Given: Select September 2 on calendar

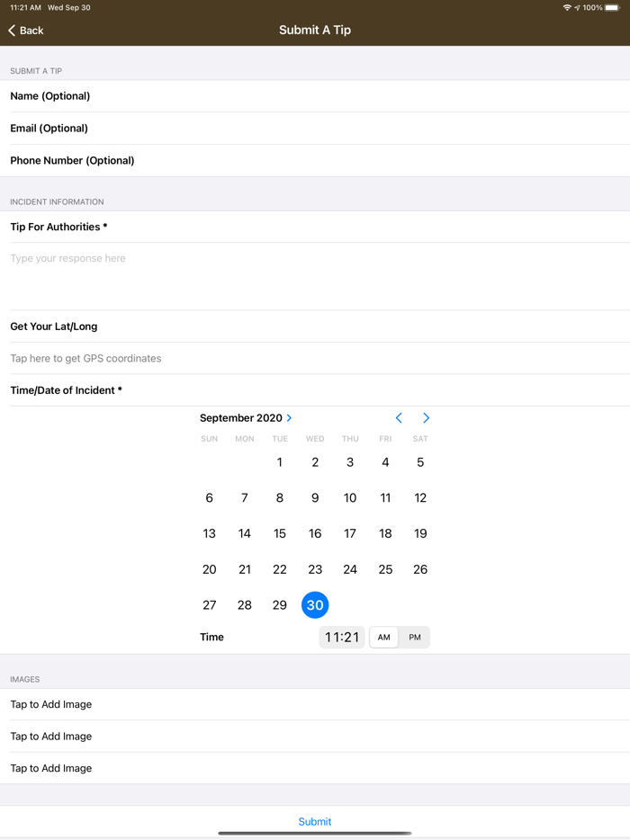Looking at the screenshot, I should 315,462.
